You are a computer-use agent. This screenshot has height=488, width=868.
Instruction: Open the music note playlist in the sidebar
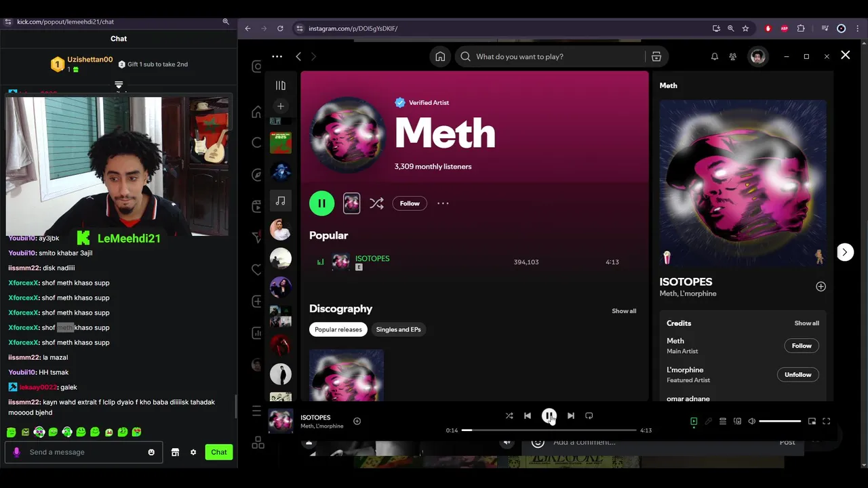coord(281,201)
